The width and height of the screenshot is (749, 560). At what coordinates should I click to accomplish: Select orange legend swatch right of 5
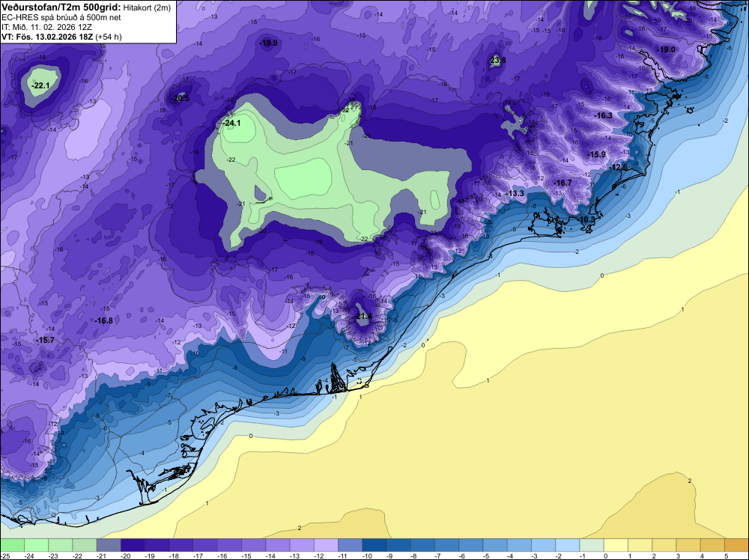coord(736,545)
